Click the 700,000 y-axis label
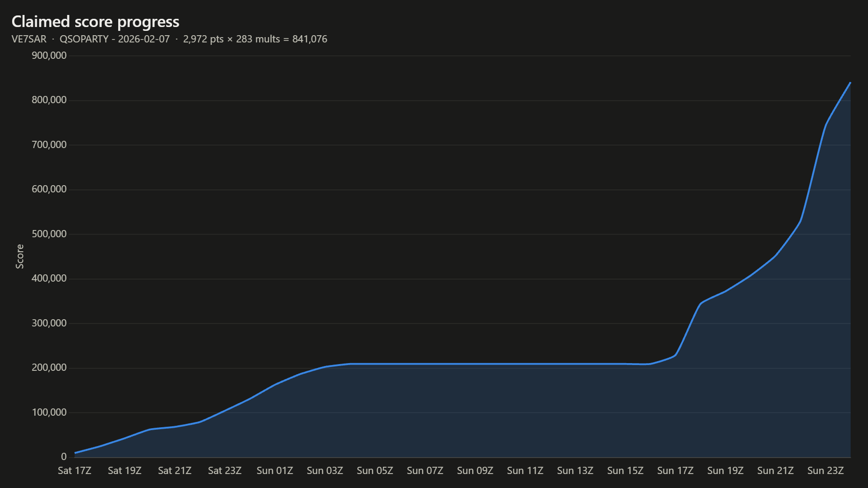The image size is (868, 488). 49,145
